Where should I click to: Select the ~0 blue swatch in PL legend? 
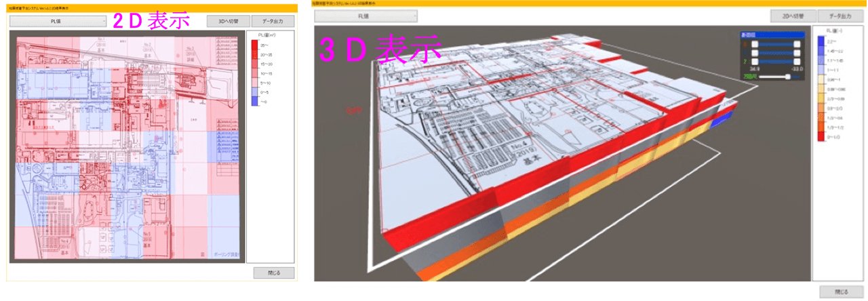pos(256,100)
